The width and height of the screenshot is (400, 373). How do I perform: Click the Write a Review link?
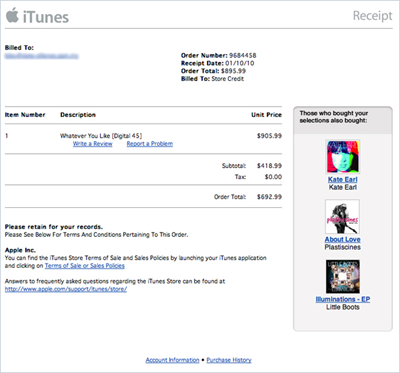point(93,144)
